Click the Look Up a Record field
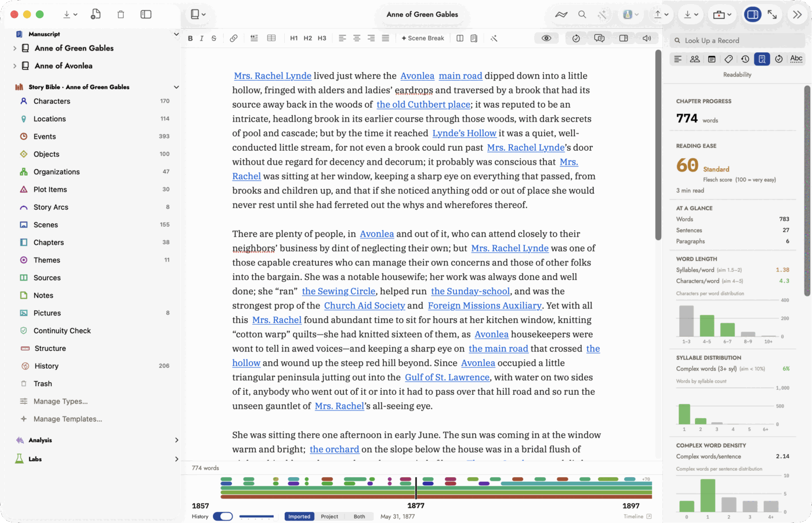The height and width of the screenshot is (523, 812). (x=737, y=41)
